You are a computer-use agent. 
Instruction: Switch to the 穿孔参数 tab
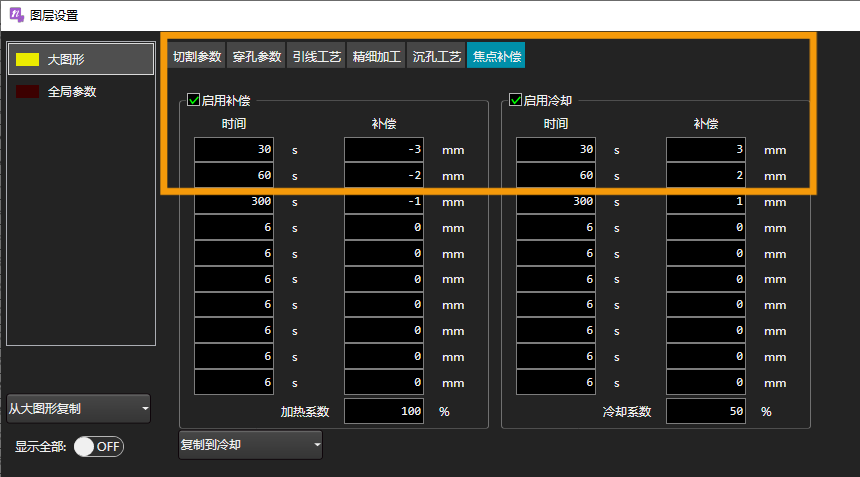click(x=256, y=57)
